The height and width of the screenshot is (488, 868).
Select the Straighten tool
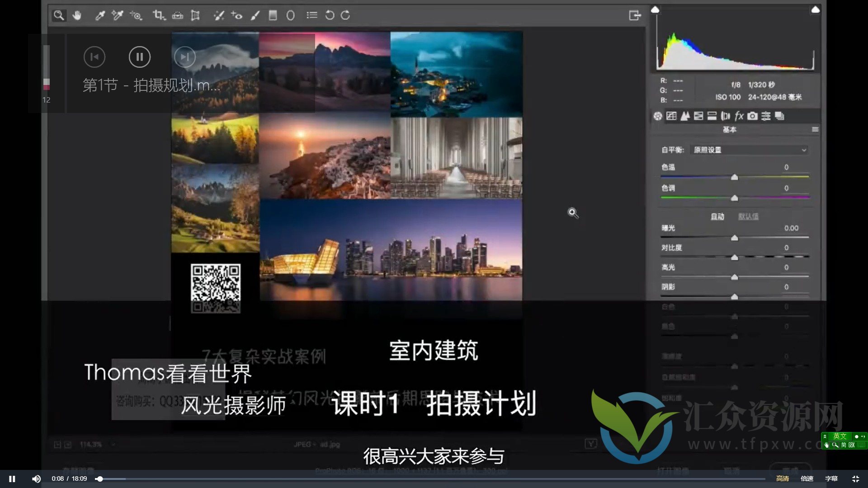pos(178,15)
